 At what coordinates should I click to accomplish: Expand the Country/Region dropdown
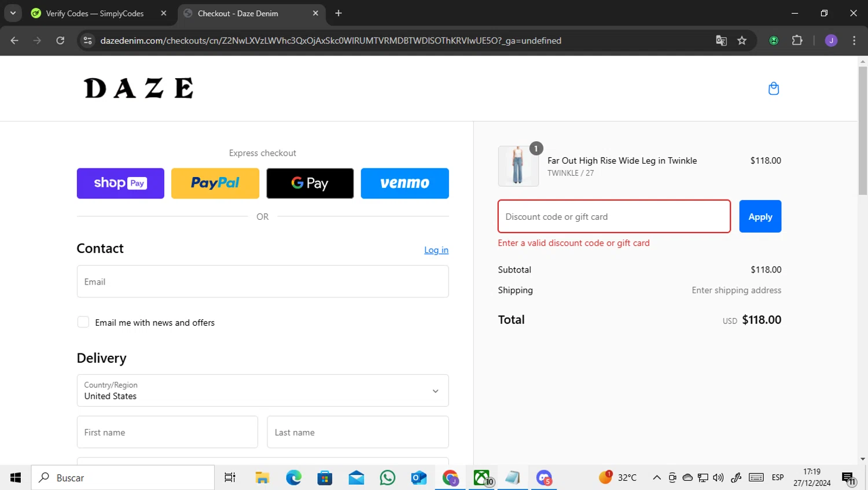point(263,390)
